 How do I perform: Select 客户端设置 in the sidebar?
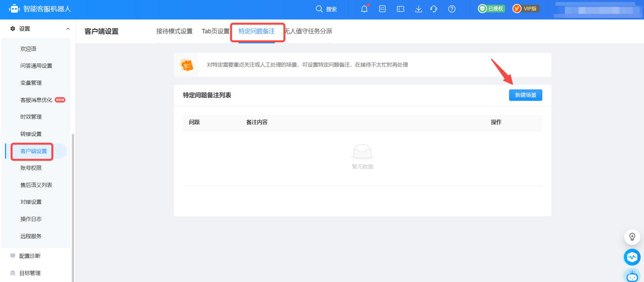tap(34, 151)
